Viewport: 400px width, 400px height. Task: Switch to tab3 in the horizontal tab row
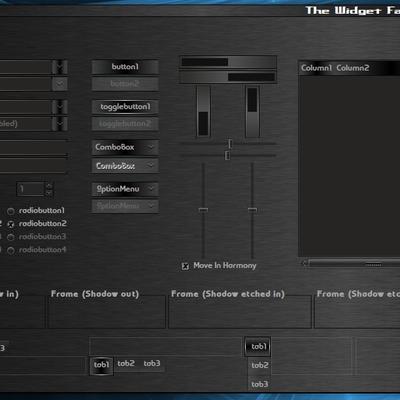click(152, 364)
